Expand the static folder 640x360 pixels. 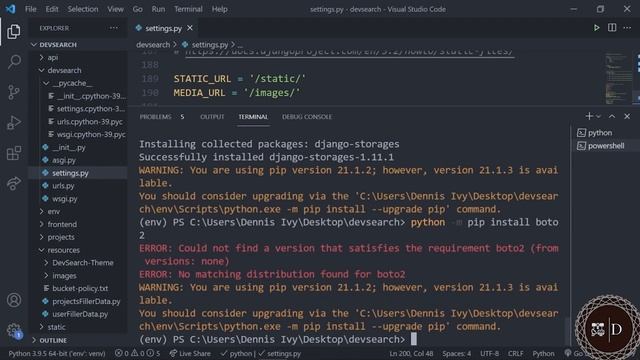click(56, 327)
